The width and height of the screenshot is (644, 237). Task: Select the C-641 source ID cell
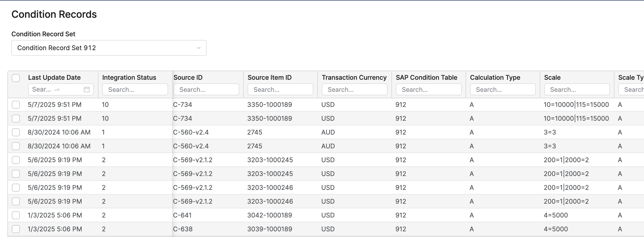point(182,215)
